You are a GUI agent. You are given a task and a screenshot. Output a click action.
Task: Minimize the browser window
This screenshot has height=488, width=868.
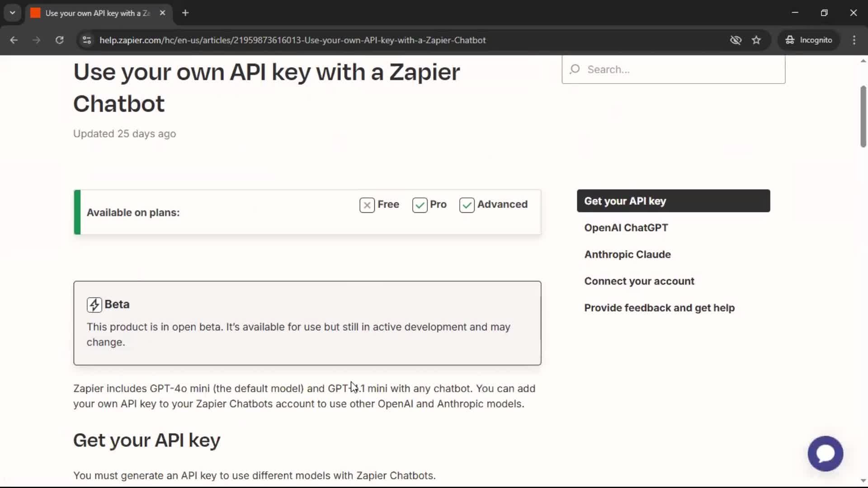click(x=795, y=13)
